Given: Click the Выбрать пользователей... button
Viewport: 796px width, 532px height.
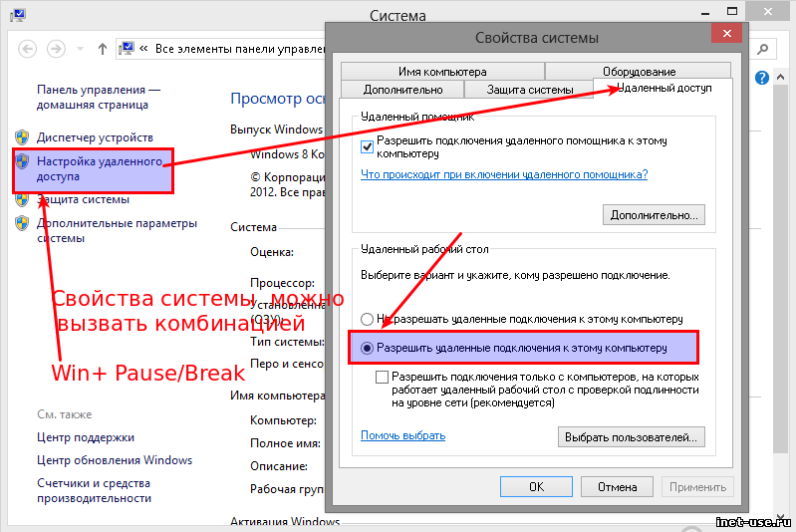Looking at the screenshot, I should pyautogui.click(x=631, y=436).
